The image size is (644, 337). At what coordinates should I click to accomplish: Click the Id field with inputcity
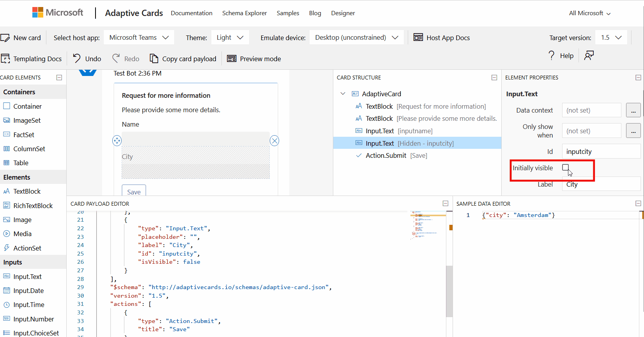coord(601,152)
